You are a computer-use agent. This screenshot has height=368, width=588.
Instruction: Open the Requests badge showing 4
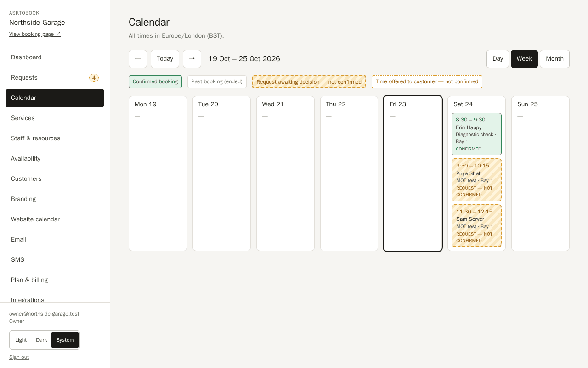coord(94,78)
